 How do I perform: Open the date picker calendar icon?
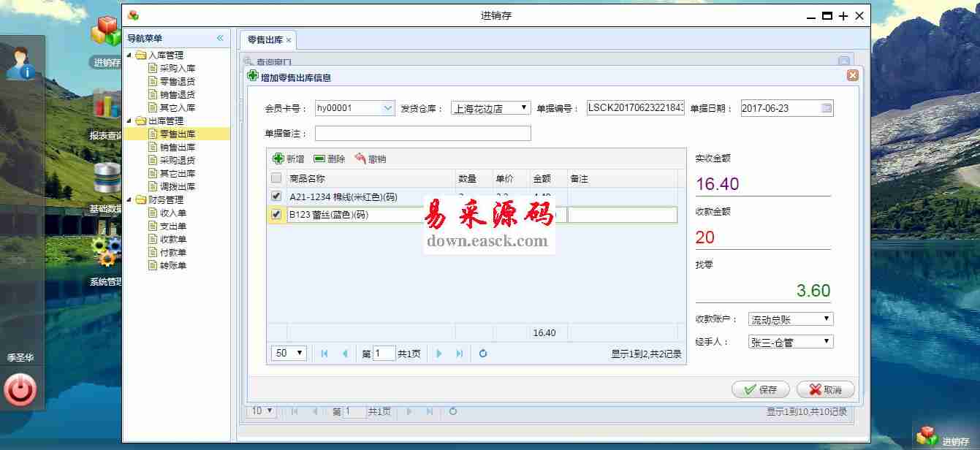pyautogui.click(x=826, y=108)
